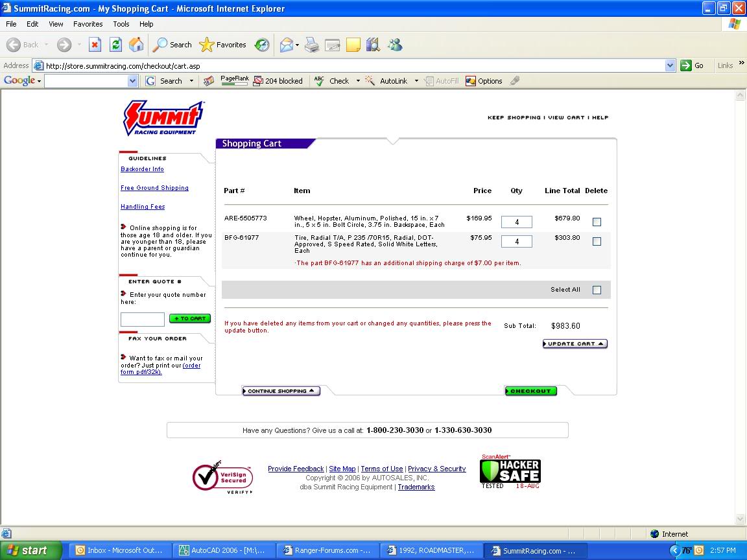Click the Google toolbar logo
The height and width of the screenshot is (560, 747).
click(x=19, y=80)
